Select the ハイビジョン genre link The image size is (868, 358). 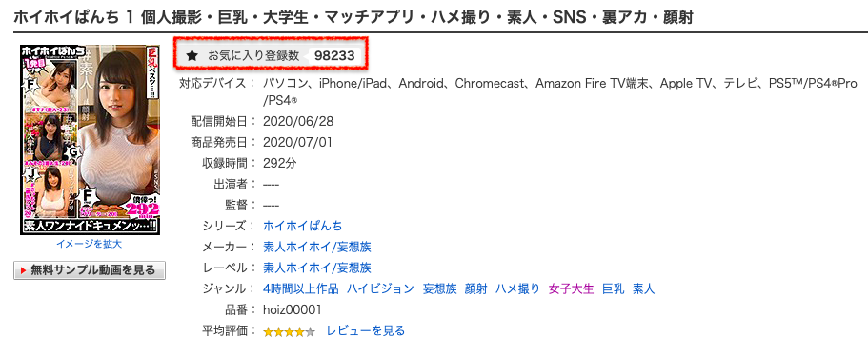tap(381, 288)
